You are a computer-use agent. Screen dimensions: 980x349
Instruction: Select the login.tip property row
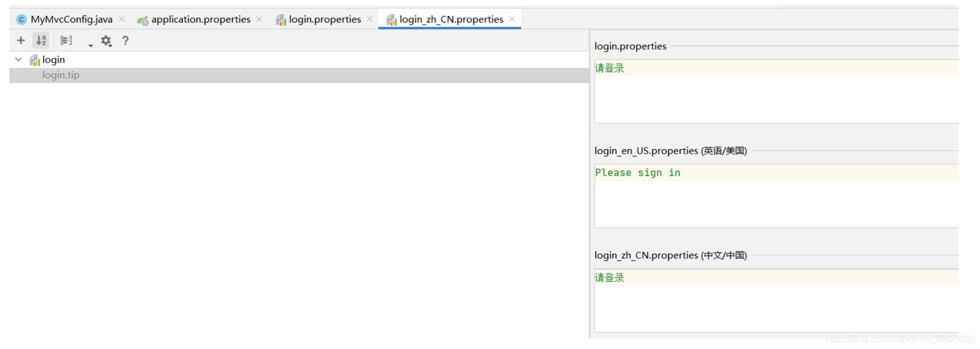point(299,75)
